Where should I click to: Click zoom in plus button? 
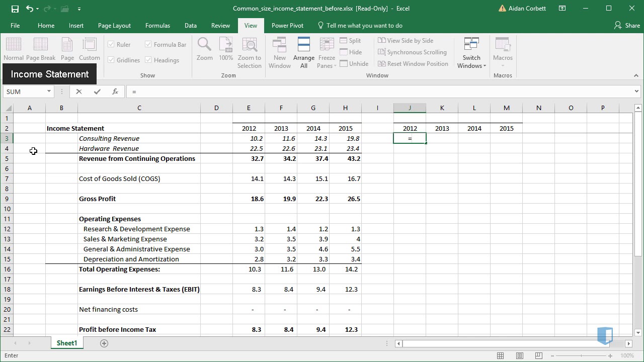tap(610, 355)
